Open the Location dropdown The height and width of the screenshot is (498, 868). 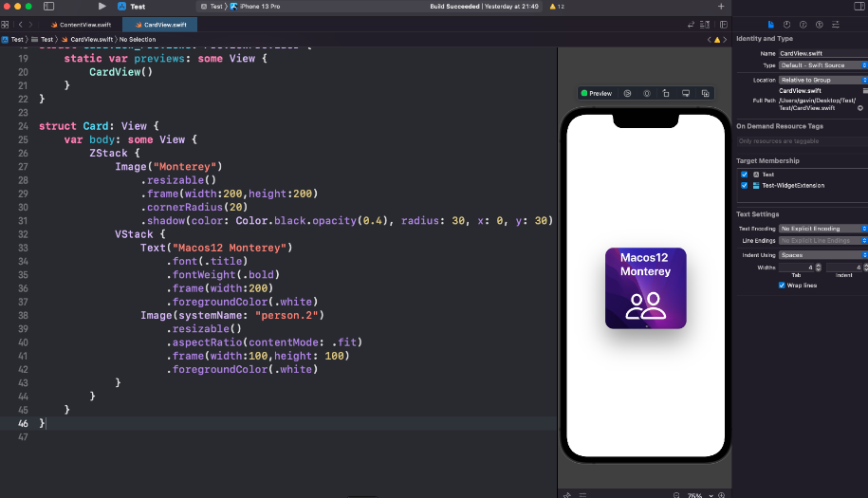(x=823, y=80)
